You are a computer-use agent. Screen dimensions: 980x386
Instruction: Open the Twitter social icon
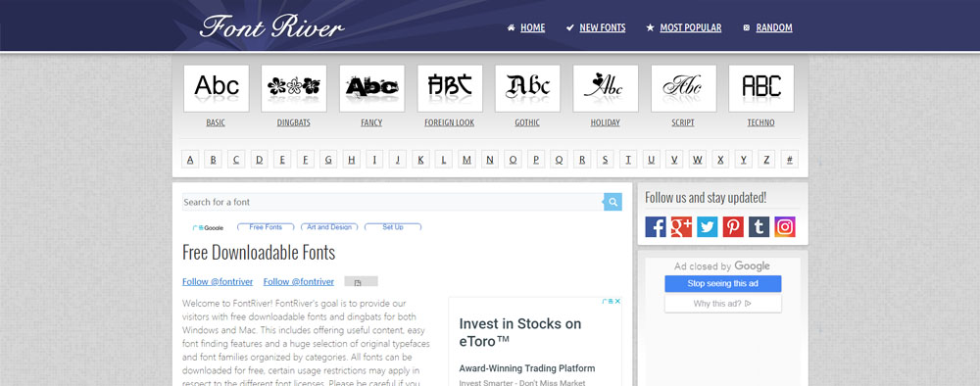[x=708, y=226]
